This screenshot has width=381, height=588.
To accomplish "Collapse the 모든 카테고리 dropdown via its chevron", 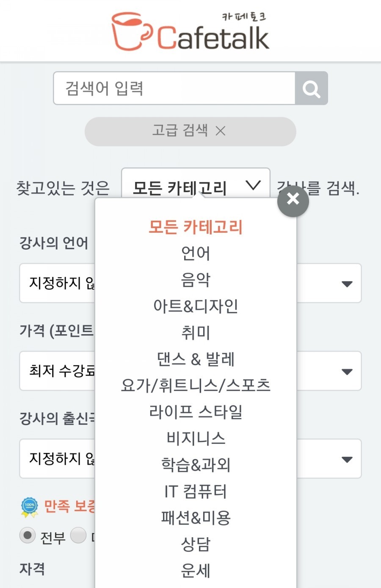I will click(x=253, y=185).
